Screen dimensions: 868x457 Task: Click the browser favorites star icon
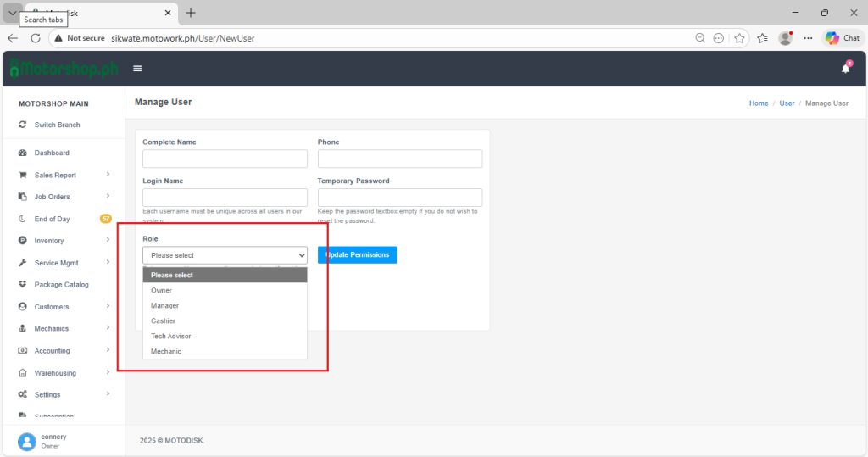740,38
